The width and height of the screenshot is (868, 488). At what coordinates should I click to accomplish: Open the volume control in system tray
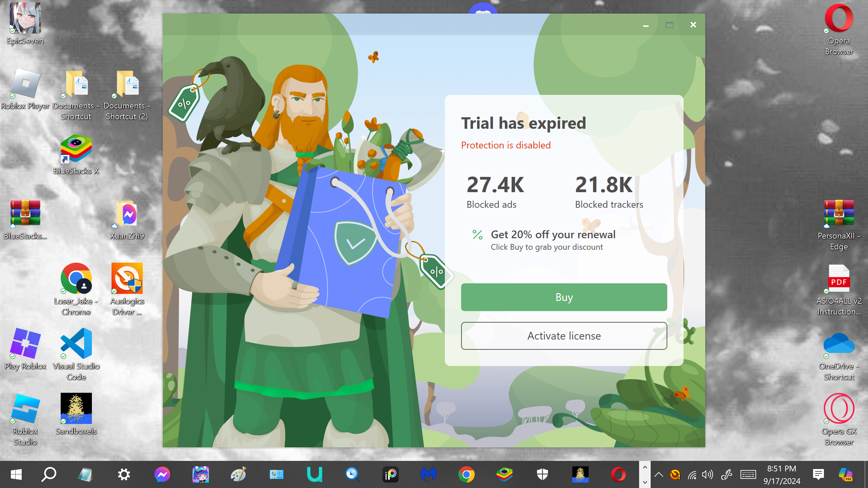click(x=708, y=474)
